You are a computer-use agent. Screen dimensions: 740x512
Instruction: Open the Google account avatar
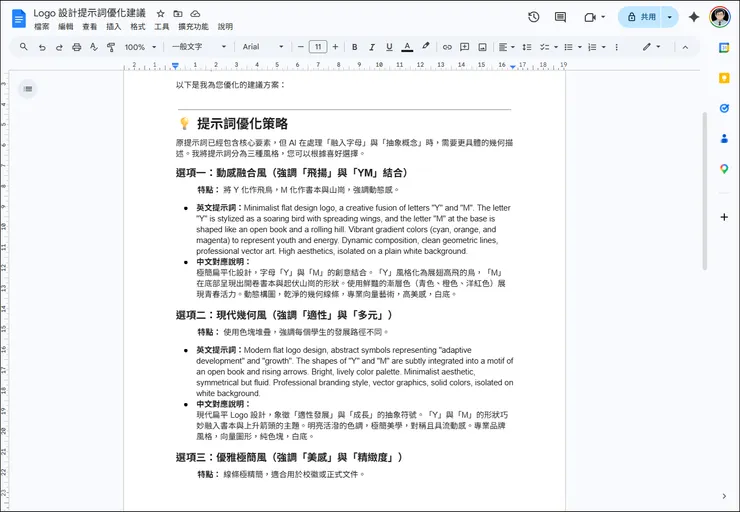pos(720,17)
